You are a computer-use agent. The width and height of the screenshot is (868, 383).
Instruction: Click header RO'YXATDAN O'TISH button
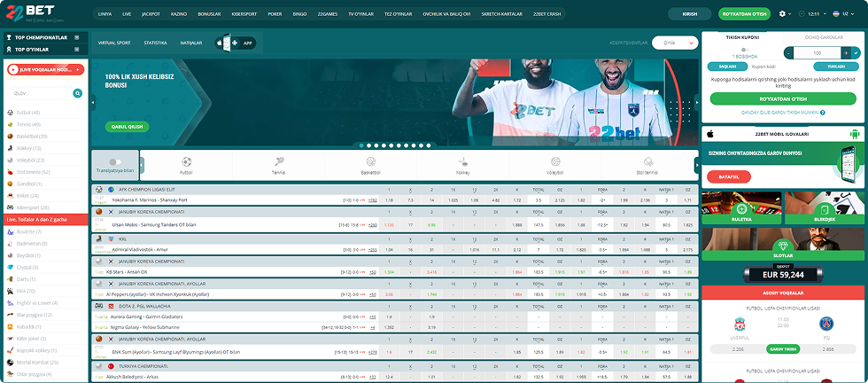pyautogui.click(x=744, y=14)
